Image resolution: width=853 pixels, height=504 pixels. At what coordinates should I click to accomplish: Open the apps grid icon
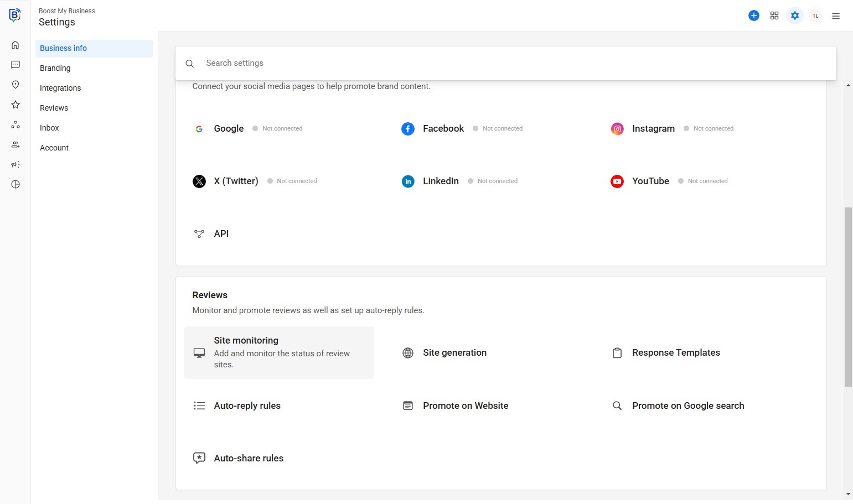(774, 15)
